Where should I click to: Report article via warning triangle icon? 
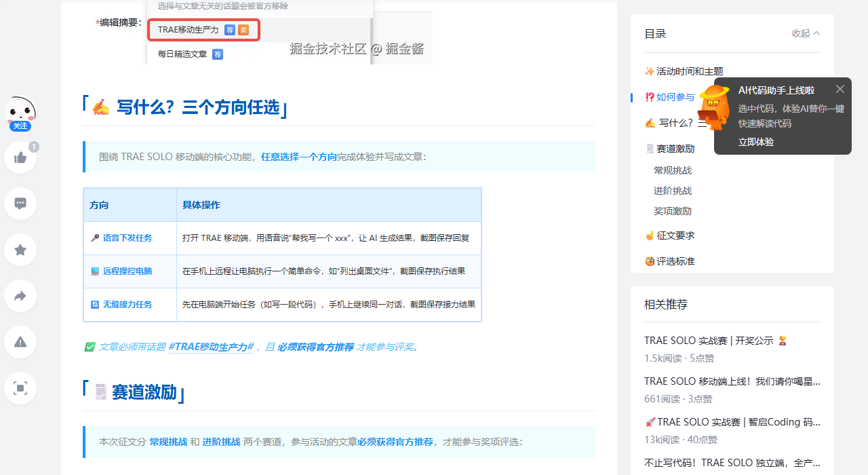point(20,342)
